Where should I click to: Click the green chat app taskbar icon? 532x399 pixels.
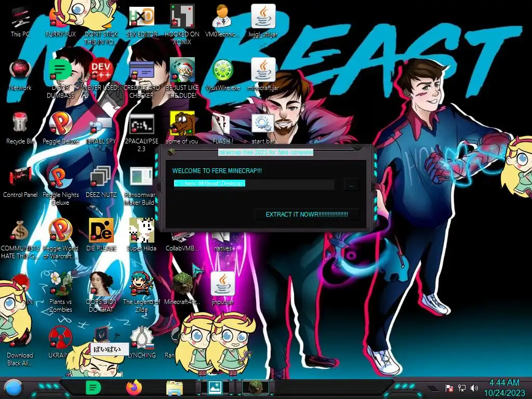pos(94,388)
